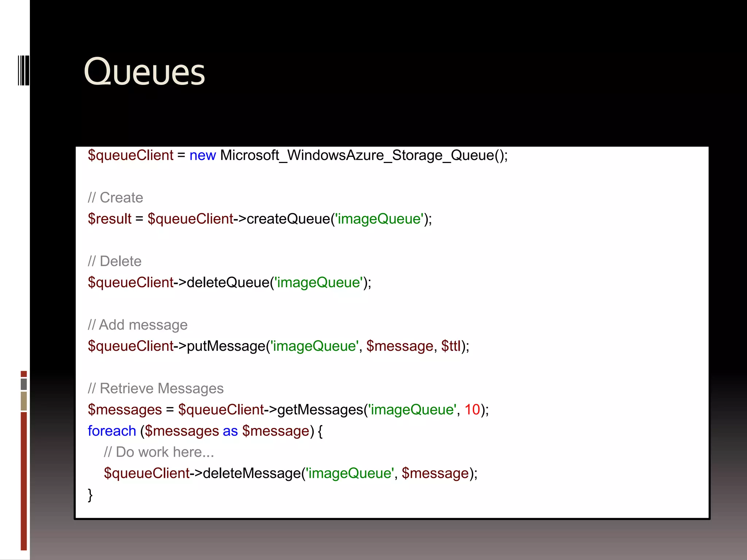Click the deleteMessage('imageQueue', $message) line

click(291, 473)
